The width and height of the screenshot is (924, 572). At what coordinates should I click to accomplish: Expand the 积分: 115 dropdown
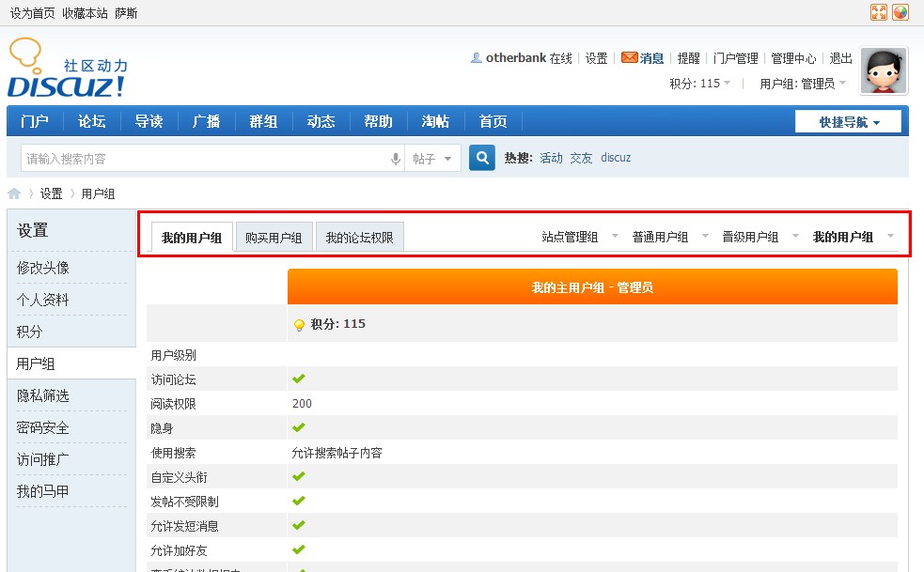tap(700, 84)
